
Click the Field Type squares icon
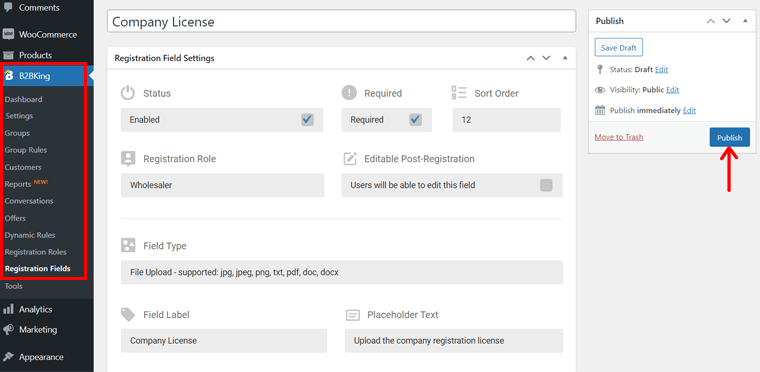pyautogui.click(x=128, y=245)
